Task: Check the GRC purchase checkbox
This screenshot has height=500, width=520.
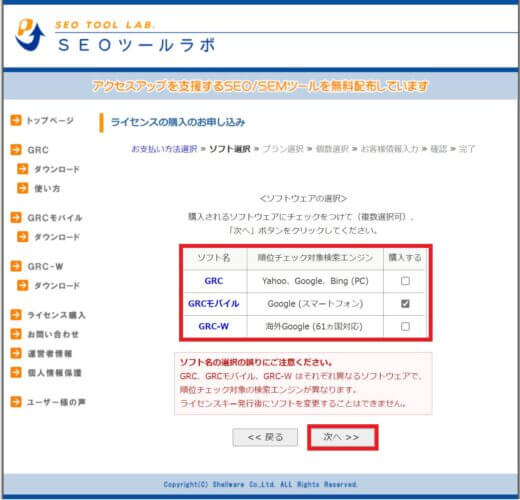Action: click(x=405, y=281)
